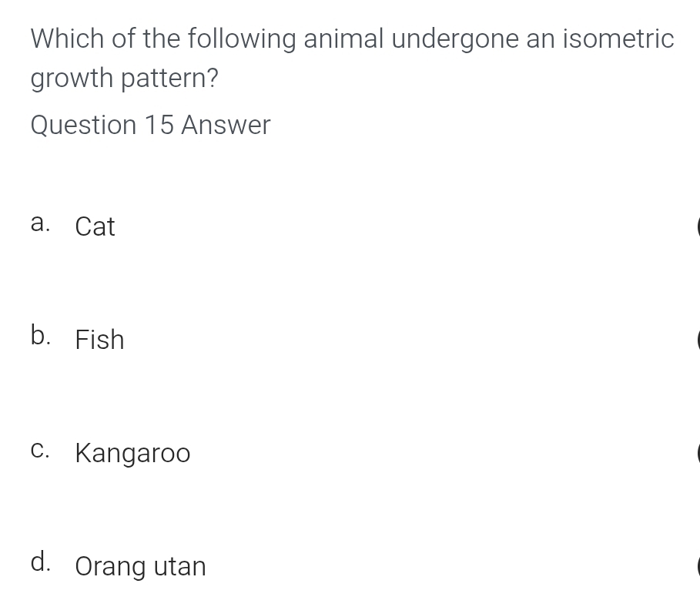Pick the Kangaroo answer text

[x=132, y=454]
